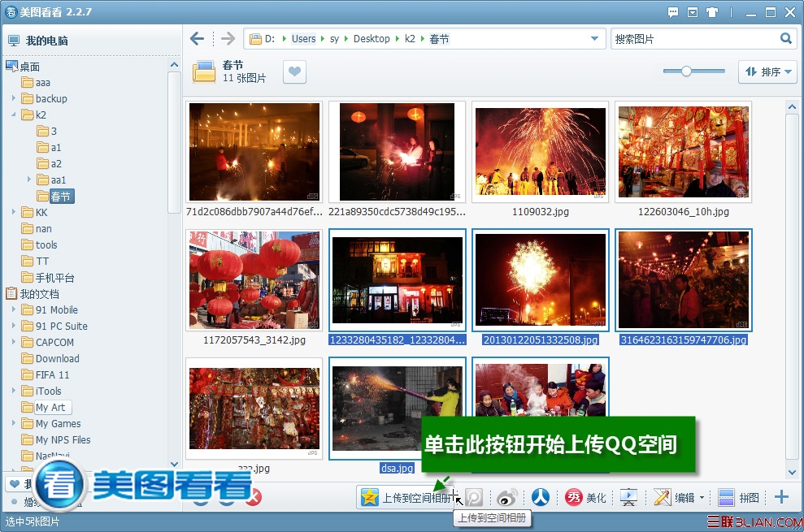The width and height of the screenshot is (804, 532).
Task: Click the search pictures input field
Action: pos(694,39)
